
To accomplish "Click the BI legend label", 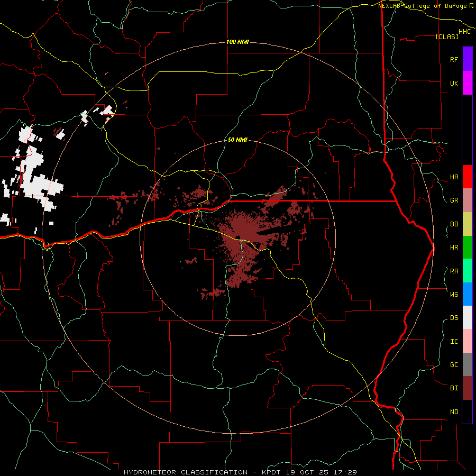I will coord(454,388).
